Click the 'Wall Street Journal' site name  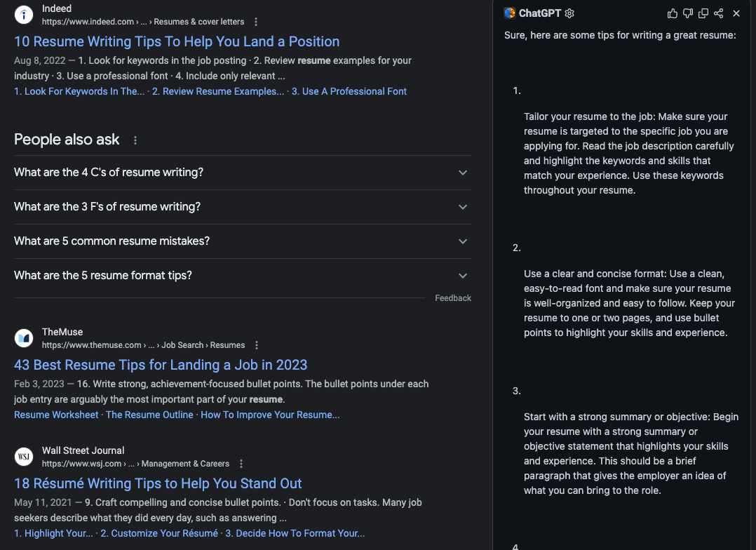click(83, 450)
